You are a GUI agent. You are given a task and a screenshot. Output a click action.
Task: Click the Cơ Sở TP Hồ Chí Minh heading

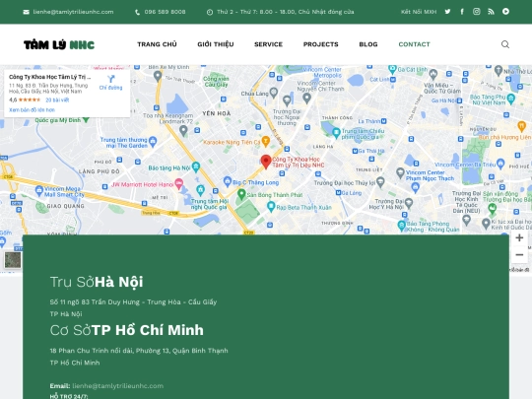click(126, 330)
